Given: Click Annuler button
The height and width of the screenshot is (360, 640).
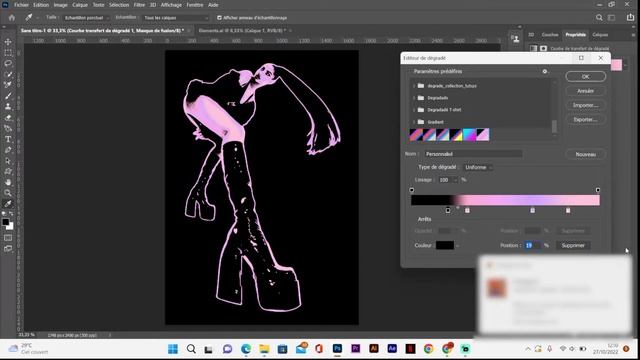Looking at the screenshot, I should 585,91.
